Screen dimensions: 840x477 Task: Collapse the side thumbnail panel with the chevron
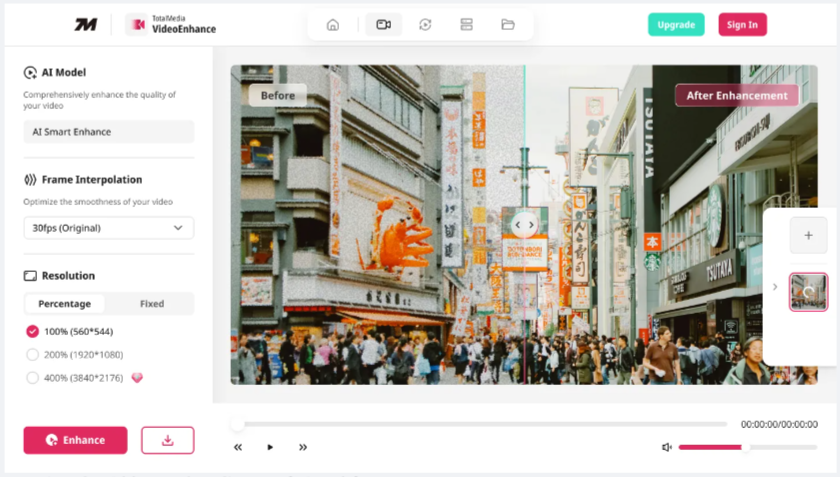[x=775, y=287]
